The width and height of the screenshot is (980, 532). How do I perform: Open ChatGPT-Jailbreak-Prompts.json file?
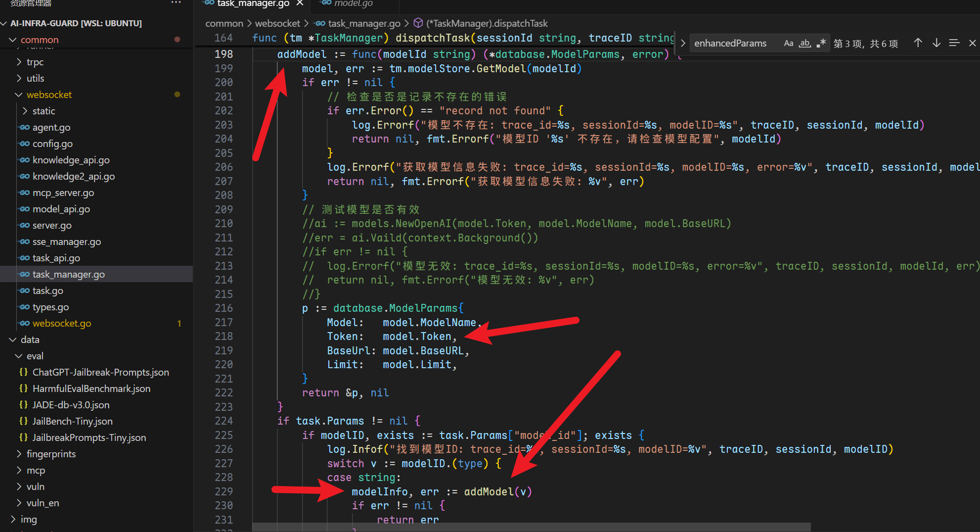point(100,372)
